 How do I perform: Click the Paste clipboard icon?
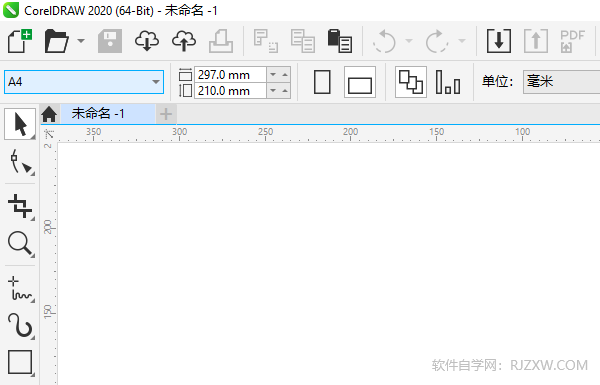coord(339,41)
